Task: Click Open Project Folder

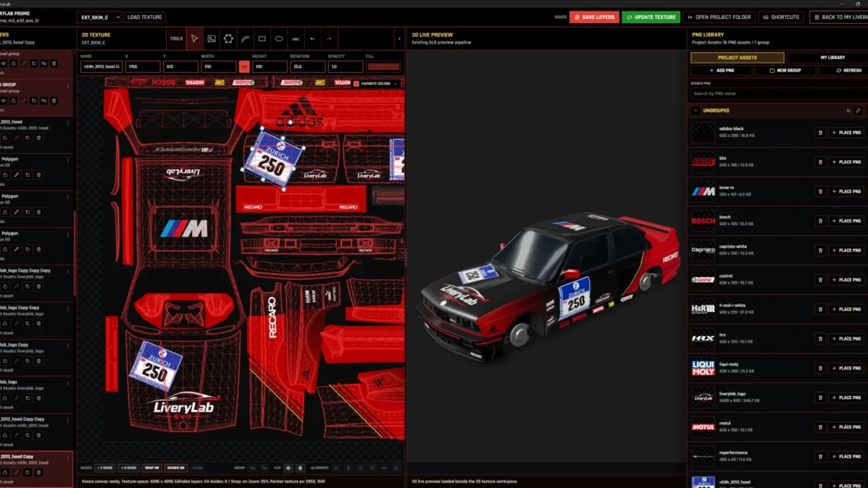Action: point(719,17)
